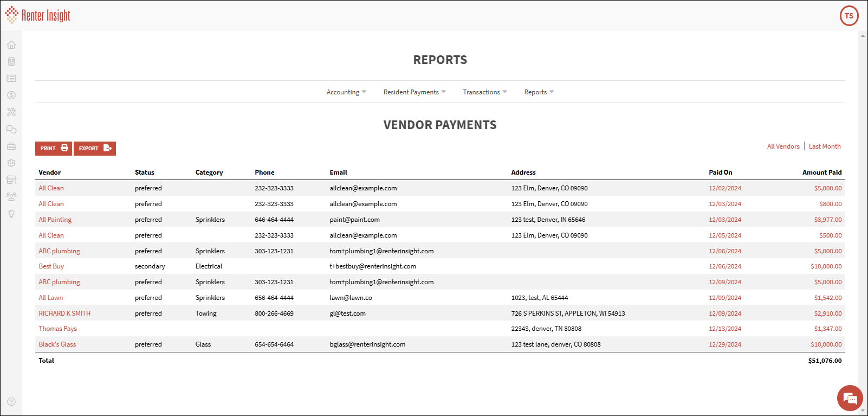The width and height of the screenshot is (868, 416).
Task: Expand the Transactions dropdown menu
Action: tap(485, 92)
